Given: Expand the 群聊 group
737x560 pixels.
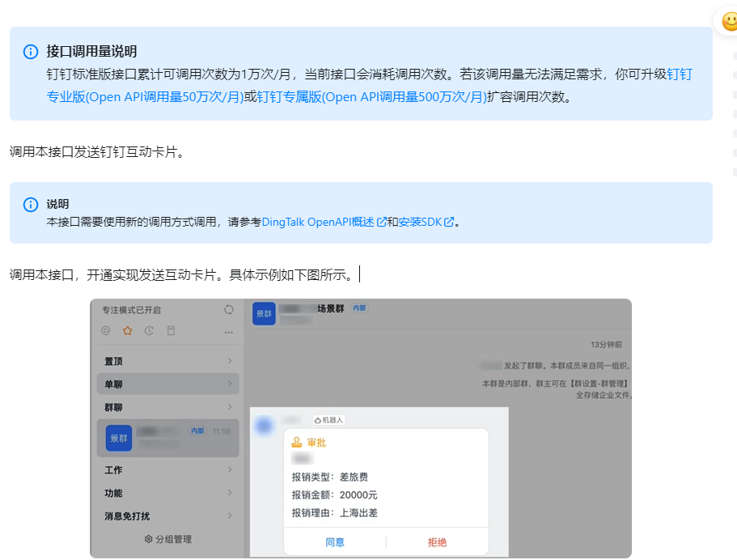Looking at the screenshot, I should click(x=167, y=407).
